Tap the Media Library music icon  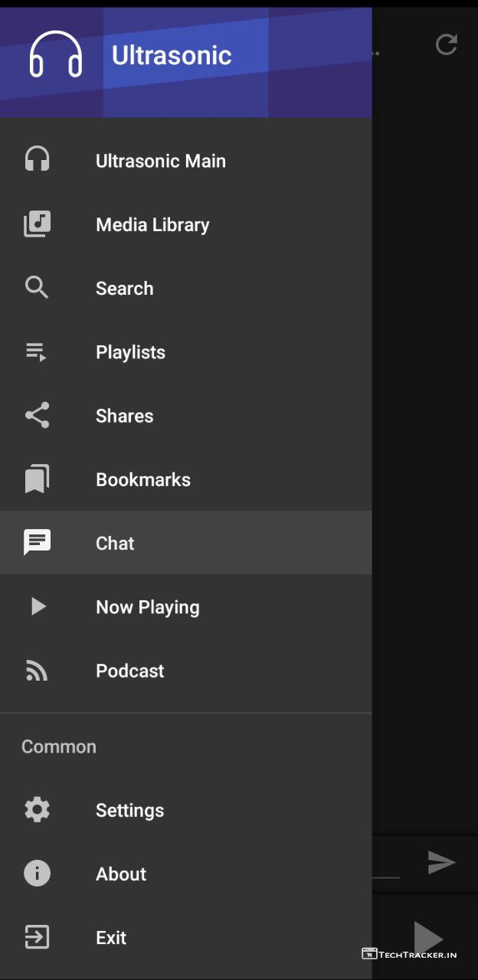point(37,224)
